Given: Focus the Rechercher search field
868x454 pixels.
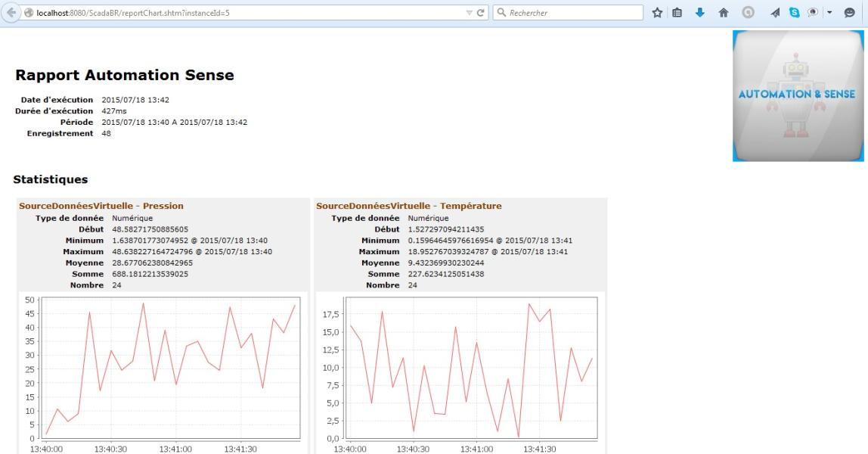Looking at the screenshot, I should tap(568, 13).
